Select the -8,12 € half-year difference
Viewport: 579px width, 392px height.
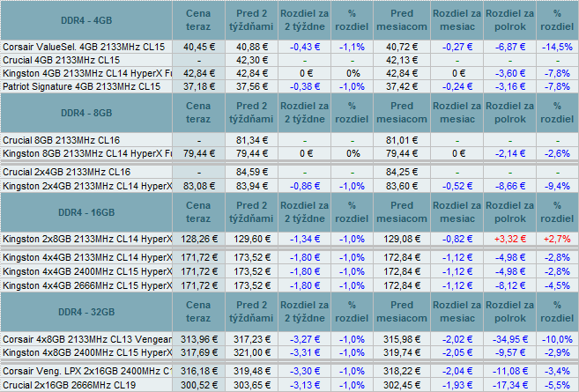[x=510, y=285]
